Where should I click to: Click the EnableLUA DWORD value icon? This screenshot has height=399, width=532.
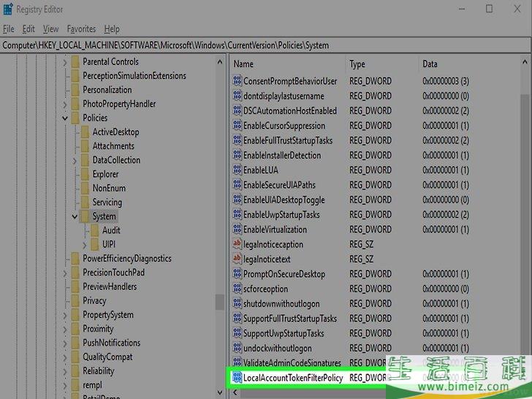[237, 170]
